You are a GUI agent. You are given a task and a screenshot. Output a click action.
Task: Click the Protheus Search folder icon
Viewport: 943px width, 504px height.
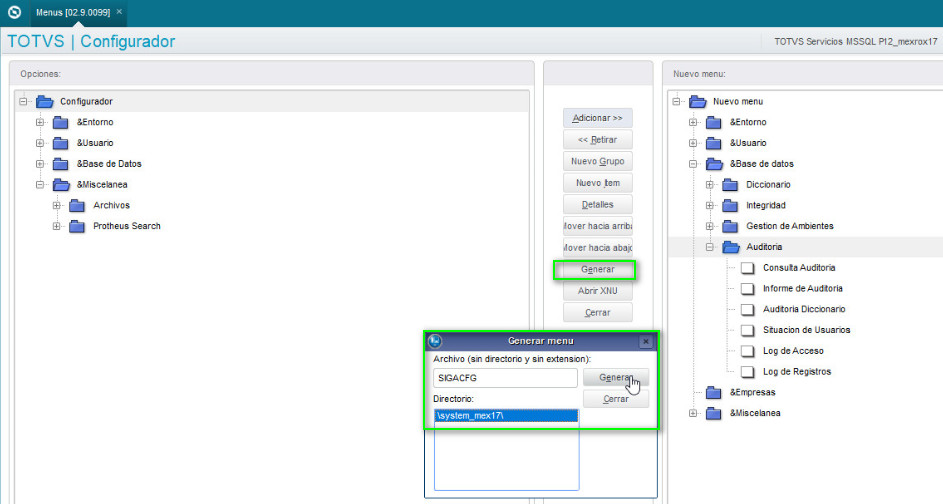[x=77, y=227]
